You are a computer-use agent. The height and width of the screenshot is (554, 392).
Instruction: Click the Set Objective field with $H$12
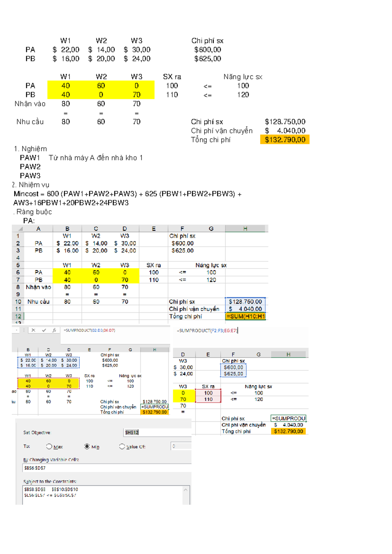tap(157, 432)
